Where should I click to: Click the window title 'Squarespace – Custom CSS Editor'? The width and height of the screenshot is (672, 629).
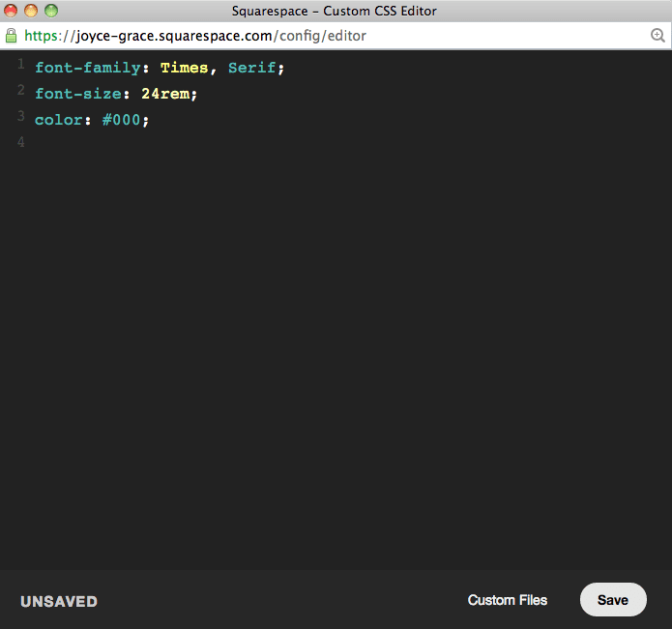tap(335, 11)
